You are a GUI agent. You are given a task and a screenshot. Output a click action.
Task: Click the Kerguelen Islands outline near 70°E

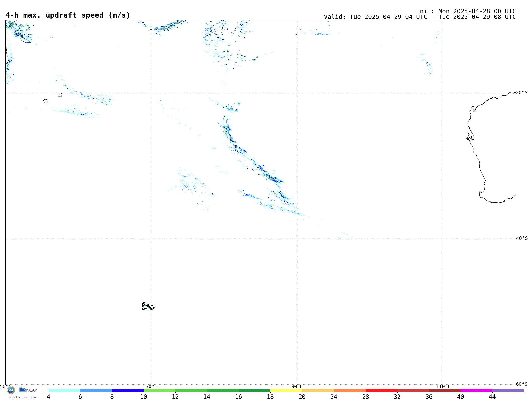point(149,306)
